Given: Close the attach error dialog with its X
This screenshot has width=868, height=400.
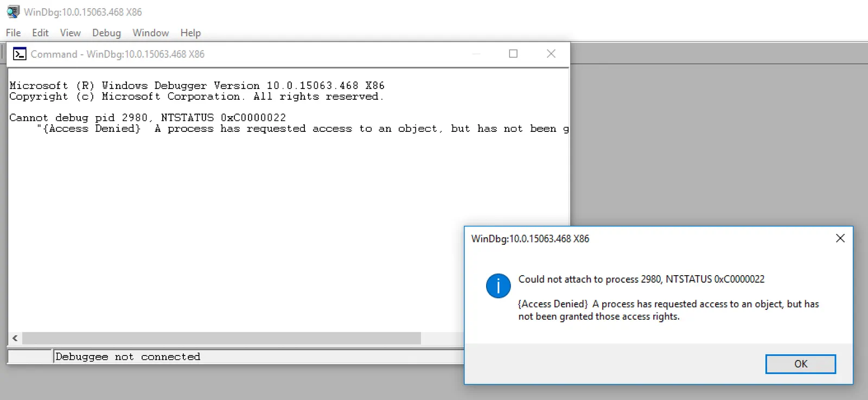Looking at the screenshot, I should click(x=840, y=238).
